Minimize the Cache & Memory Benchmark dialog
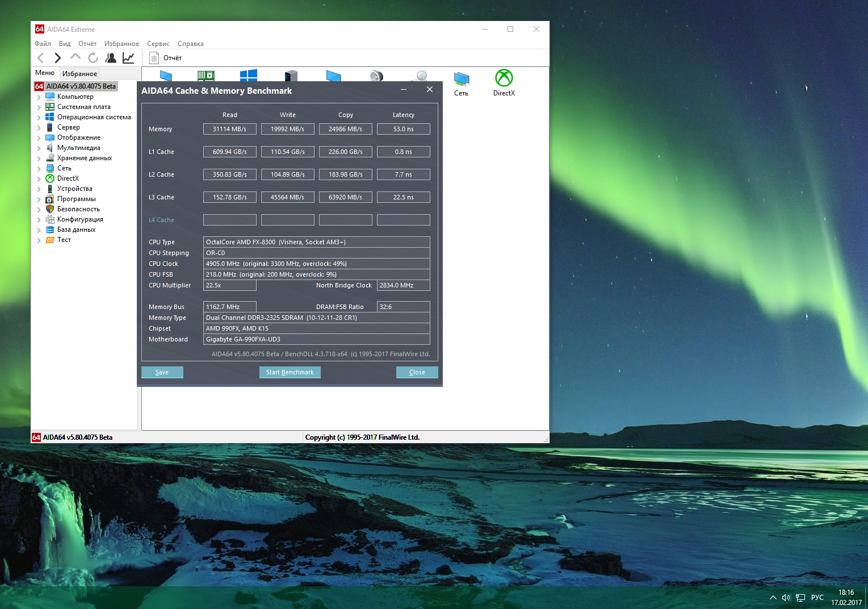 (x=404, y=90)
